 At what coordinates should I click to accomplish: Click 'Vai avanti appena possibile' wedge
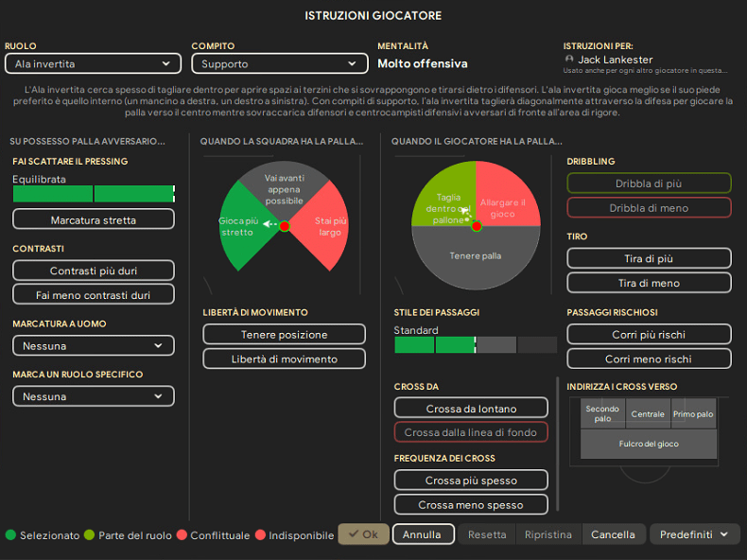click(x=284, y=186)
